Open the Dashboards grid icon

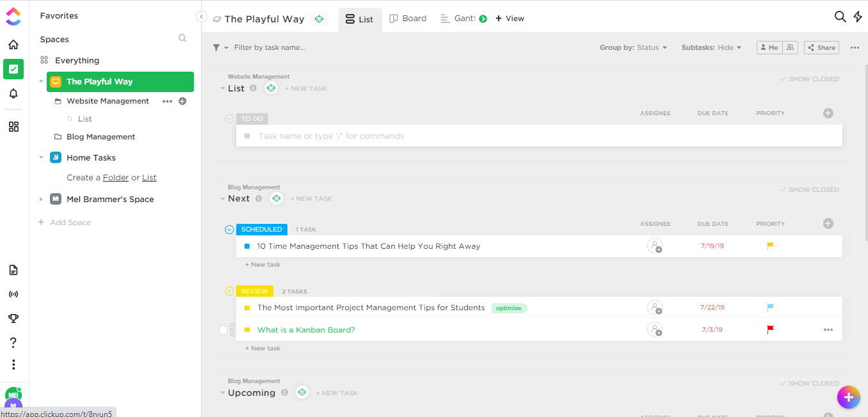tap(13, 127)
